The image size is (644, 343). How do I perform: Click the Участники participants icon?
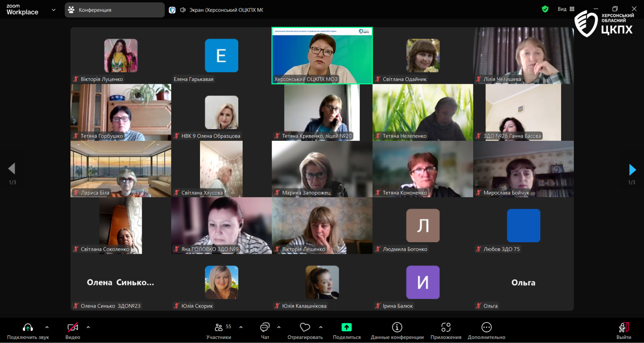(219, 327)
